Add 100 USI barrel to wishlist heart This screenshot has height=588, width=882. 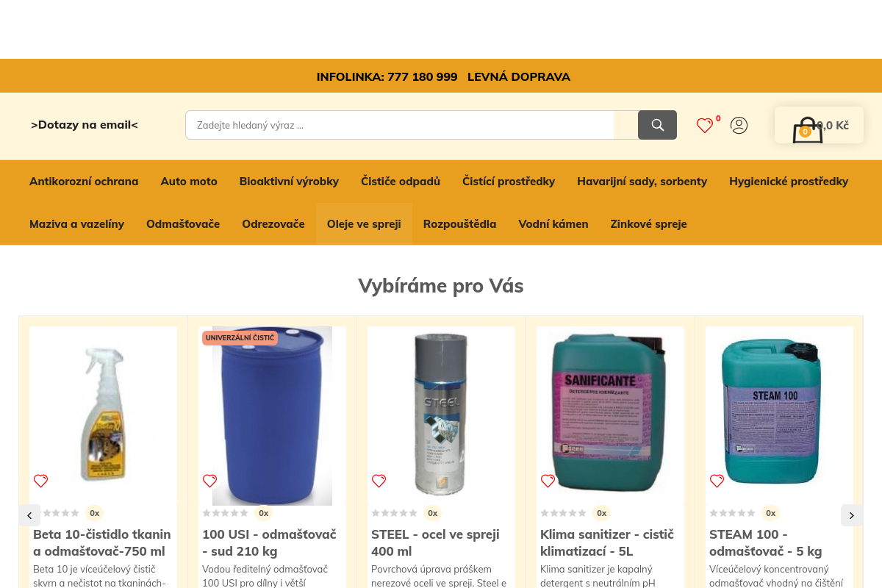(x=210, y=481)
